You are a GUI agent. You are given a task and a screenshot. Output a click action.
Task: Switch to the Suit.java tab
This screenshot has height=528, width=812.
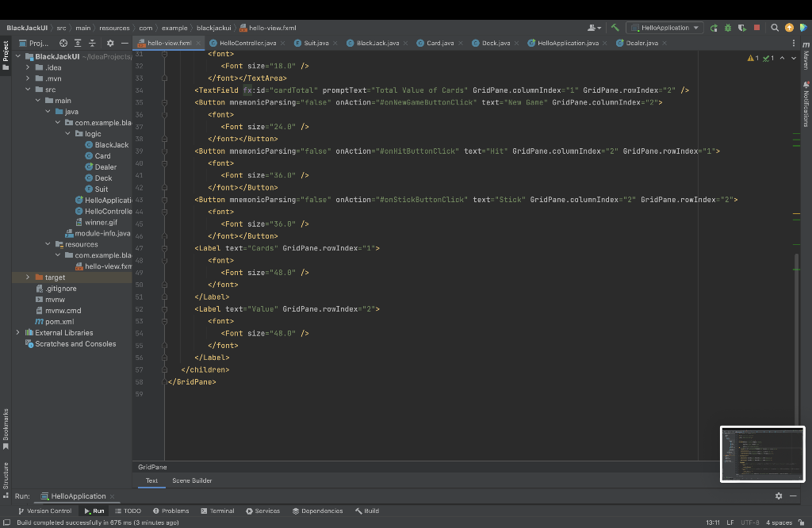point(316,43)
